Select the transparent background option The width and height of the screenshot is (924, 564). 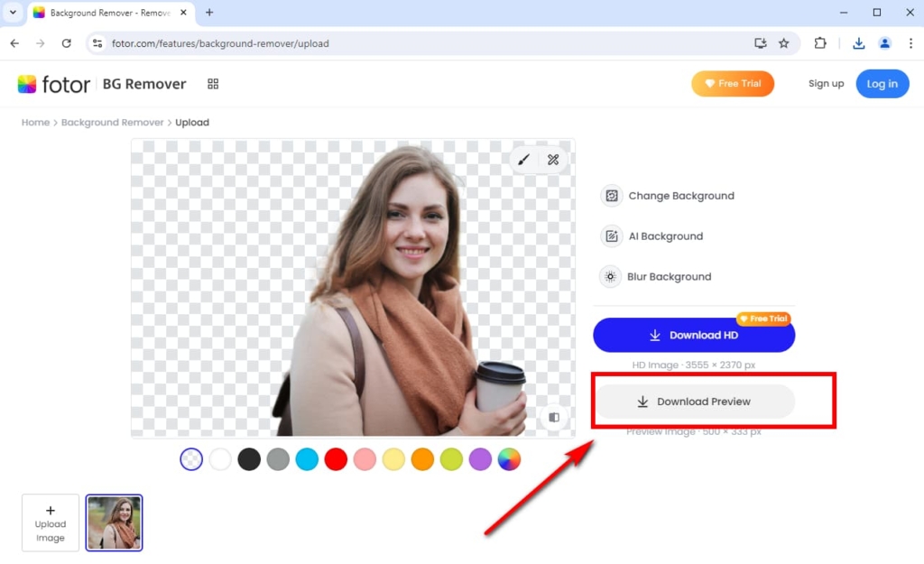click(x=190, y=459)
